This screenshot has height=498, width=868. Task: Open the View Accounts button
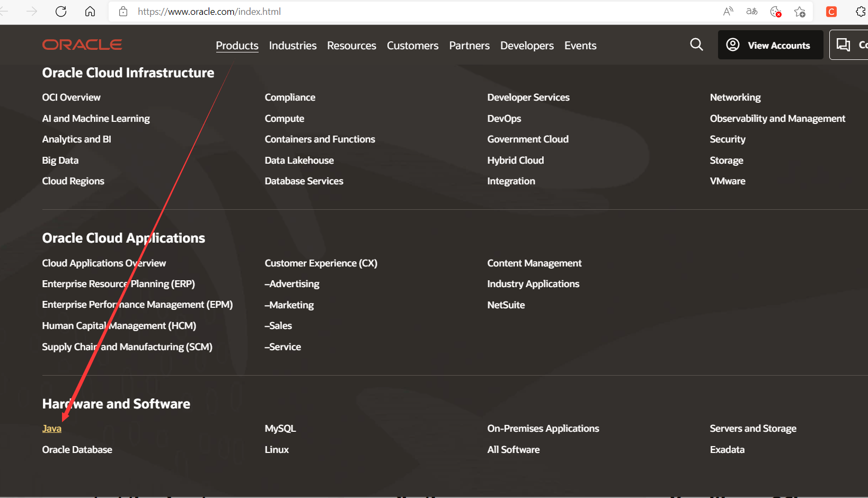click(x=770, y=45)
